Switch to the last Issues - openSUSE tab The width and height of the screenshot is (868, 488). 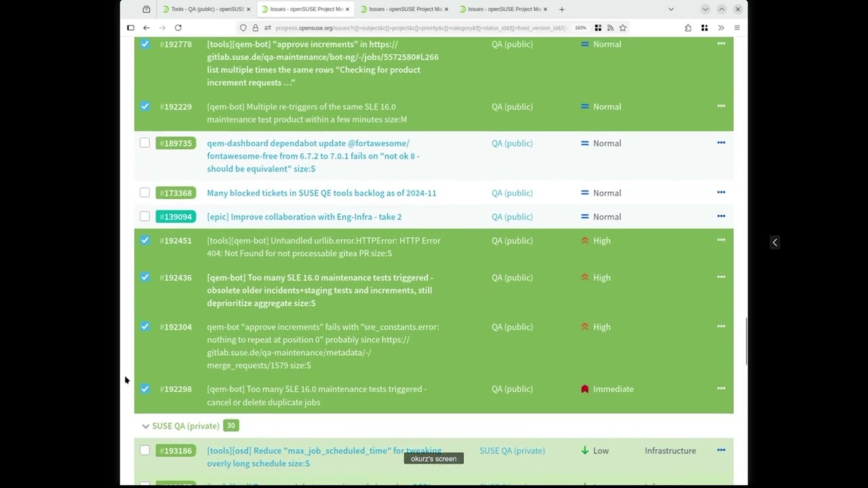click(503, 9)
